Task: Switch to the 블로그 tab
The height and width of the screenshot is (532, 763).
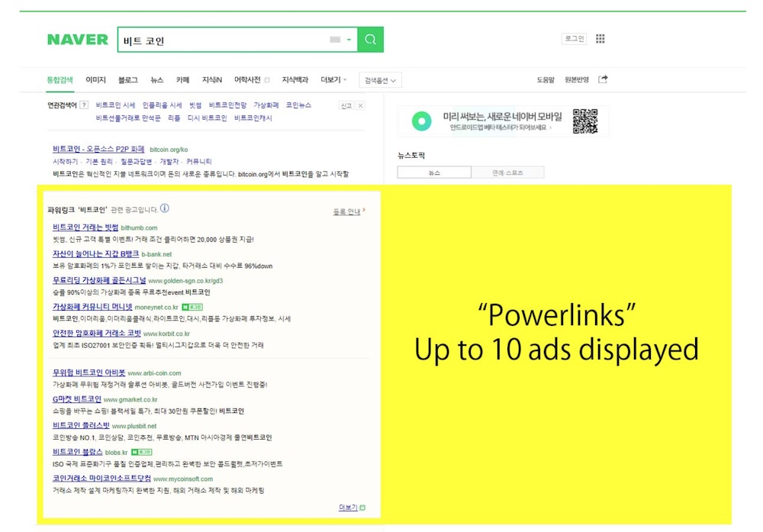Action: pos(128,80)
